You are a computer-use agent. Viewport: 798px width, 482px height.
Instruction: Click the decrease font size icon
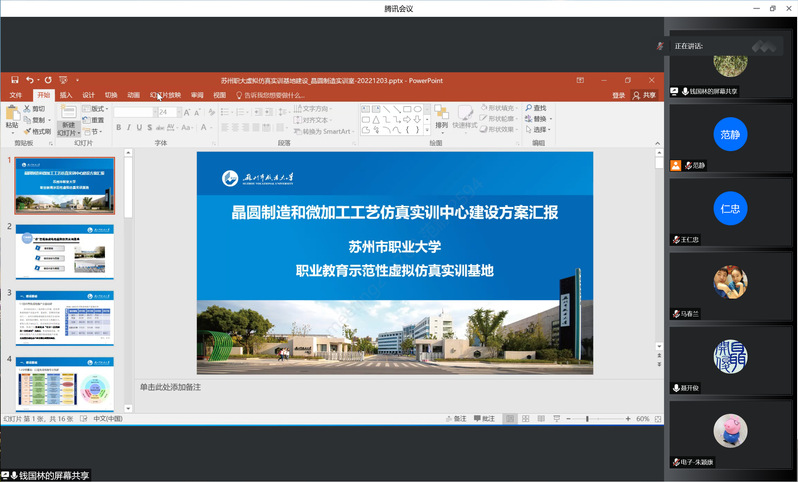point(197,112)
